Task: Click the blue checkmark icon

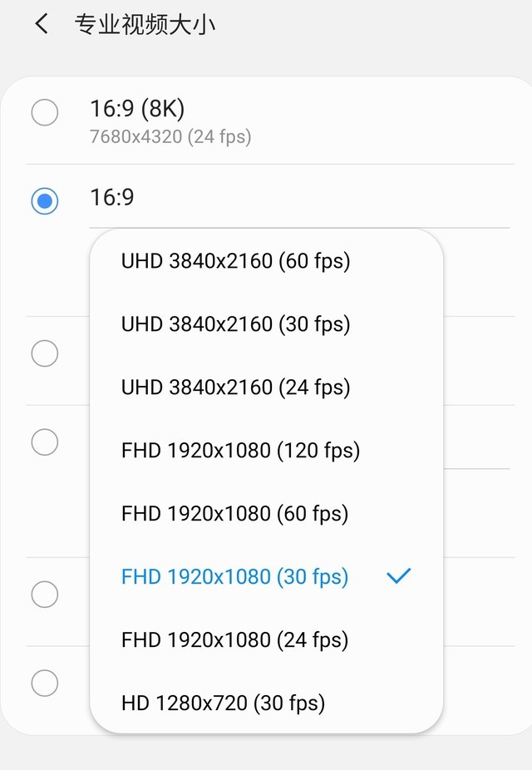Action: [x=399, y=575]
